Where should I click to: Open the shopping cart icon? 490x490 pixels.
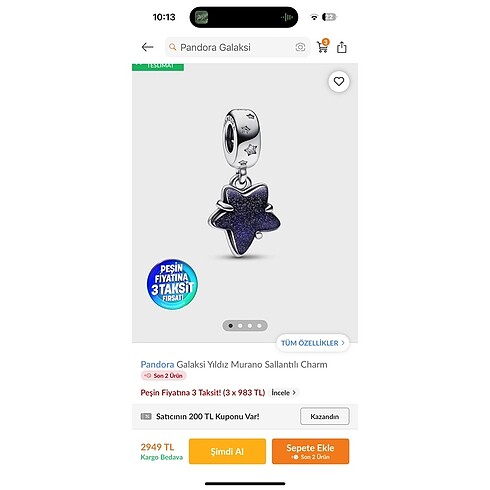323,46
